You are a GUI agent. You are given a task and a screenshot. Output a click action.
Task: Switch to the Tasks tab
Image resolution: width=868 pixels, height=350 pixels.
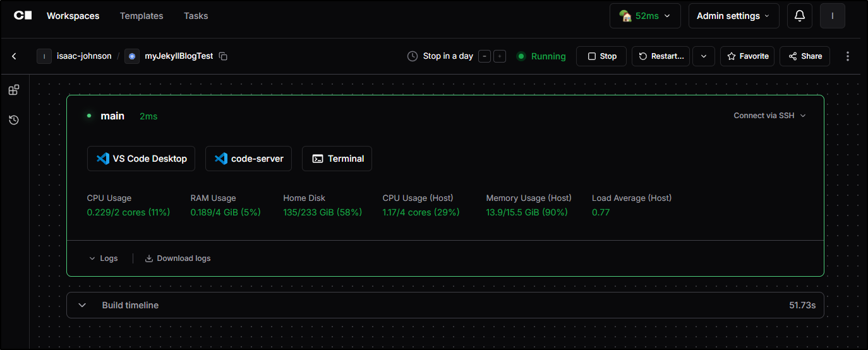(196, 16)
